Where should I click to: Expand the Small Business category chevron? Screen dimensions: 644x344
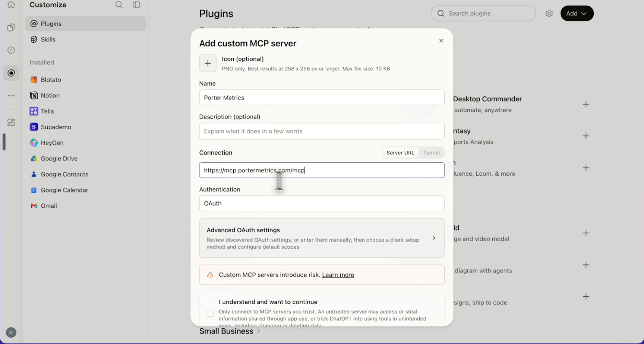point(259,331)
